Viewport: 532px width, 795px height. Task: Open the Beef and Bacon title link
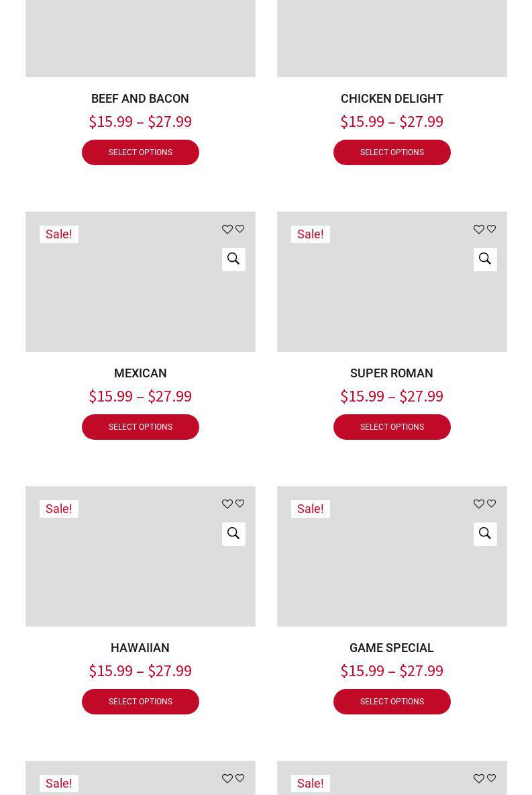pos(140,99)
